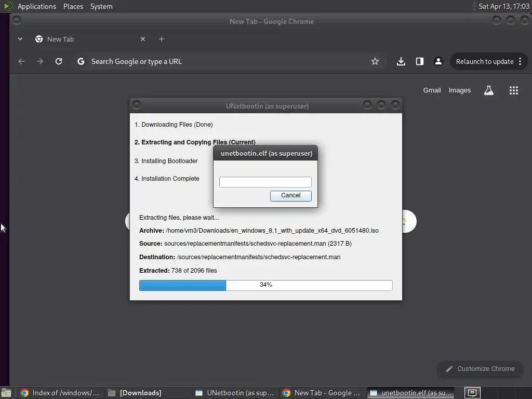Click Chrome's back navigation arrow

[x=21, y=61]
